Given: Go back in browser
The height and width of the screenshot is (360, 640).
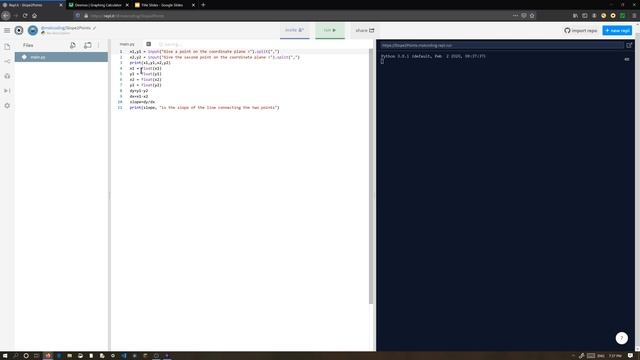Looking at the screenshot, I should click(6, 16).
